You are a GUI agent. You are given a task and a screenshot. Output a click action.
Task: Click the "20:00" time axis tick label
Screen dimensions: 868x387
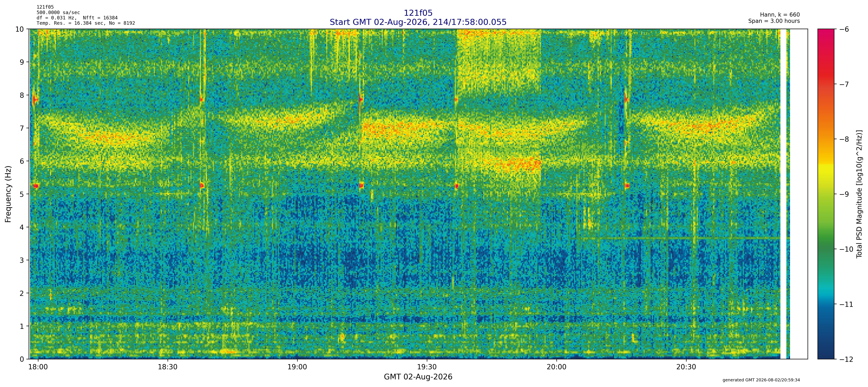[x=556, y=367]
